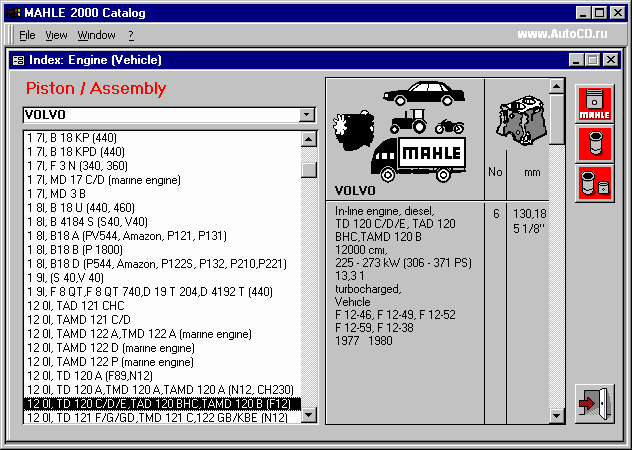
Task: Open the Window menu
Action: 96,35
